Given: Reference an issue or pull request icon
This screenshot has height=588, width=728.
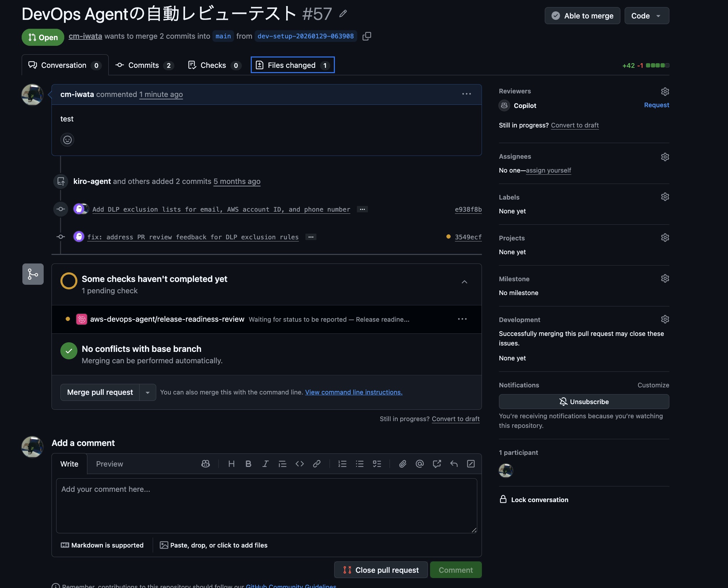Looking at the screenshot, I should (x=437, y=464).
